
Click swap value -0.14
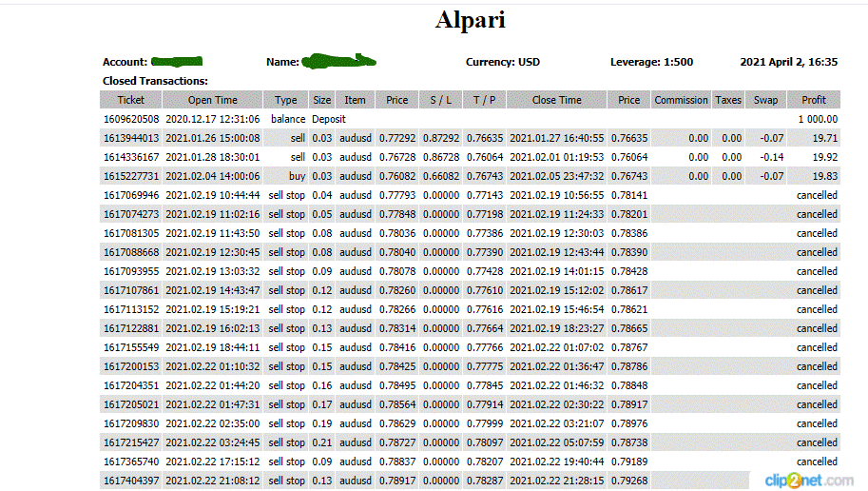[772, 157]
